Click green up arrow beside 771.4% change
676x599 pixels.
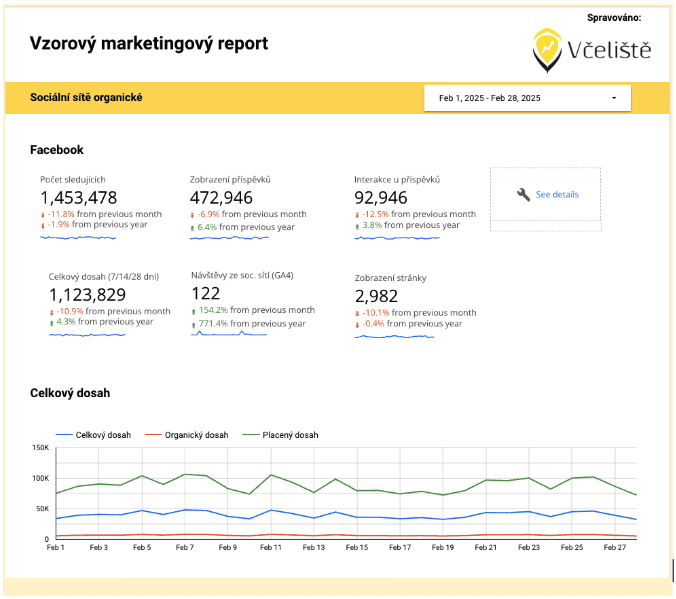pyautogui.click(x=193, y=323)
